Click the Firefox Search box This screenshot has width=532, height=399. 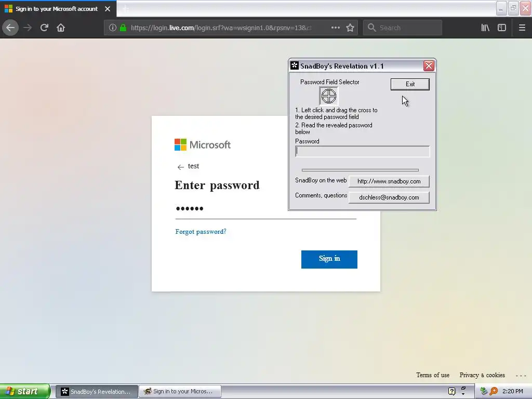point(403,28)
